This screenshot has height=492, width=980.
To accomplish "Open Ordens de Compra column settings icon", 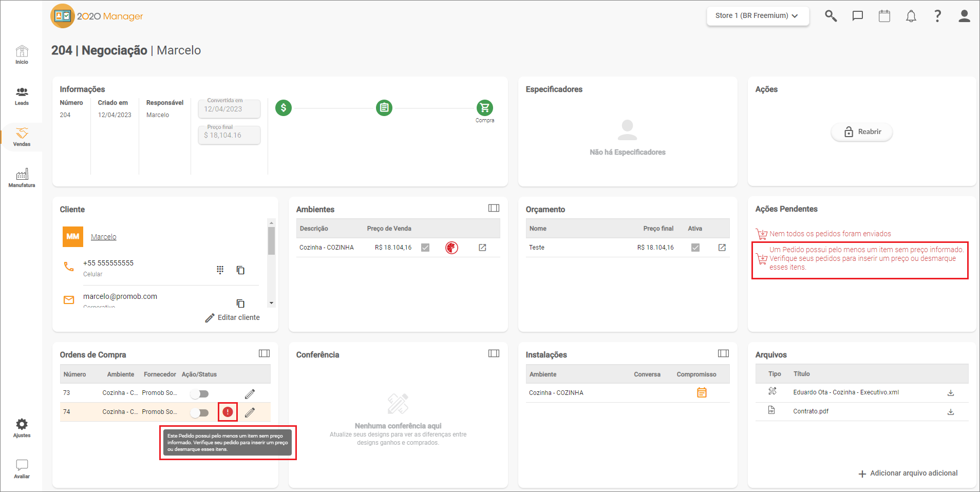I will (264, 353).
